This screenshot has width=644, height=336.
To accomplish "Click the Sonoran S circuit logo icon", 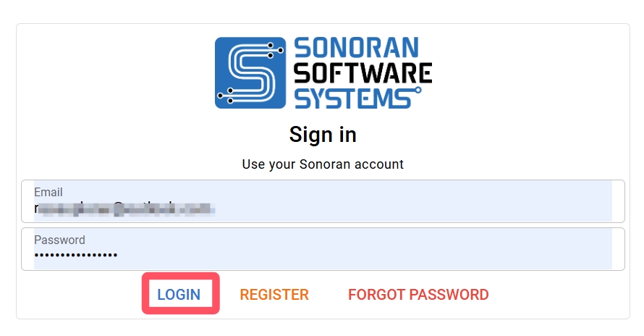I will pyautogui.click(x=250, y=72).
